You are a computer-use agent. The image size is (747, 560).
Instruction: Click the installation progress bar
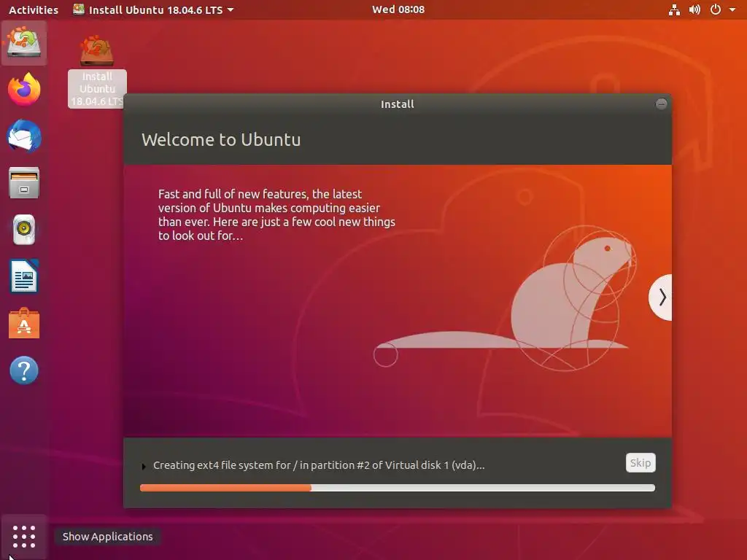(x=398, y=488)
